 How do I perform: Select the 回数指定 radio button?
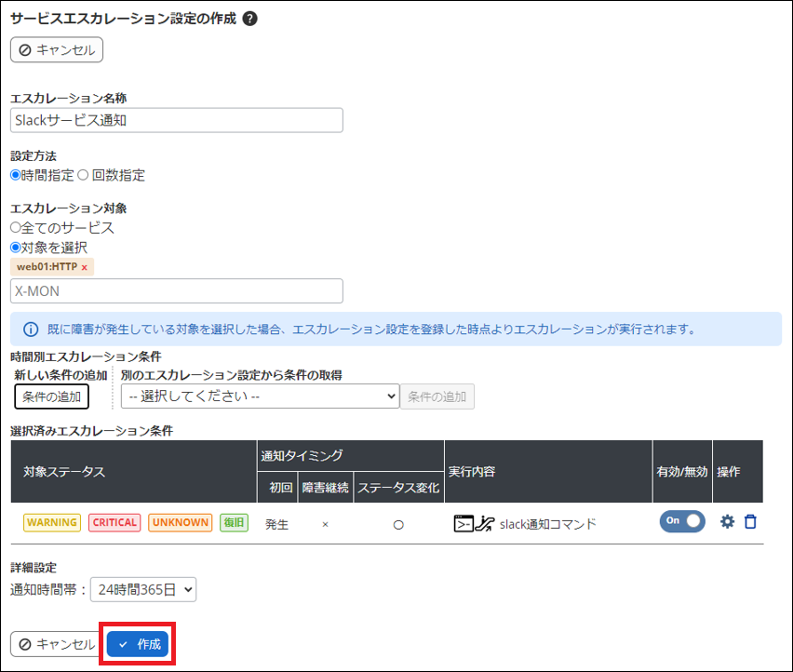(85, 174)
